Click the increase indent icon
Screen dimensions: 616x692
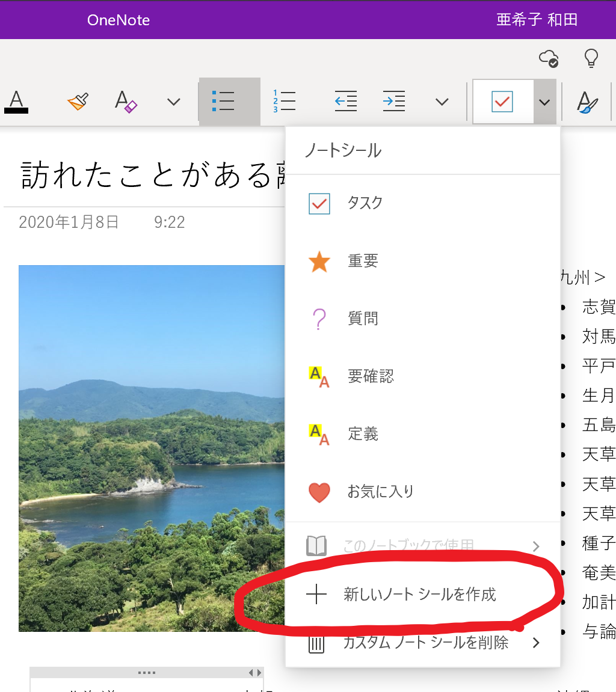pyautogui.click(x=393, y=102)
